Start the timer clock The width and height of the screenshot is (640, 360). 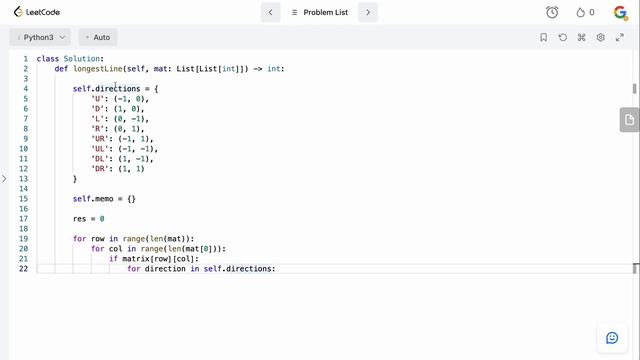tap(552, 13)
